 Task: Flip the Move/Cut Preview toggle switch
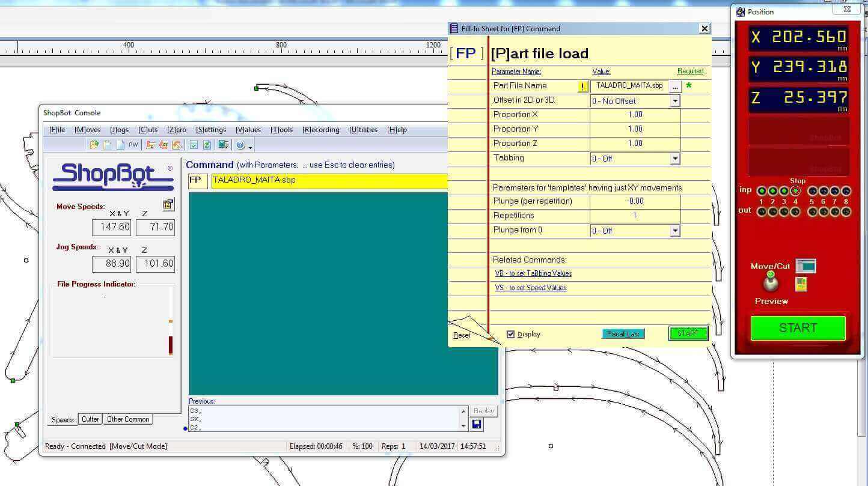pyautogui.click(x=771, y=281)
